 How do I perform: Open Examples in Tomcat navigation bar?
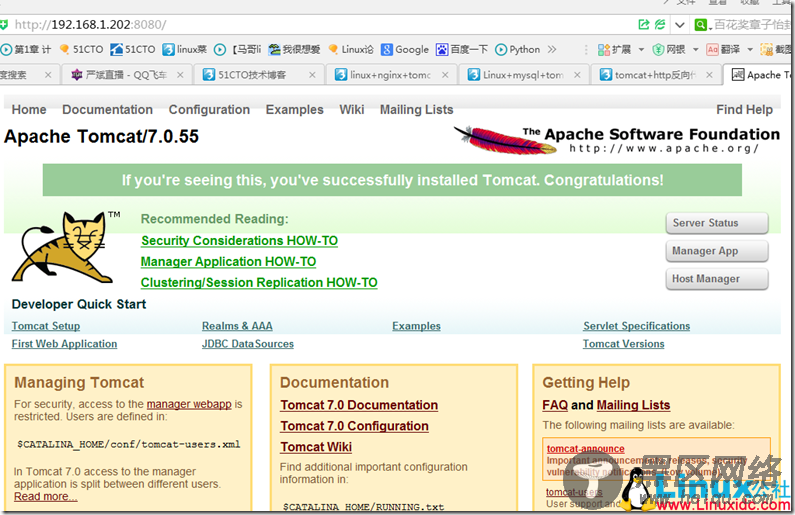coord(295,109)
